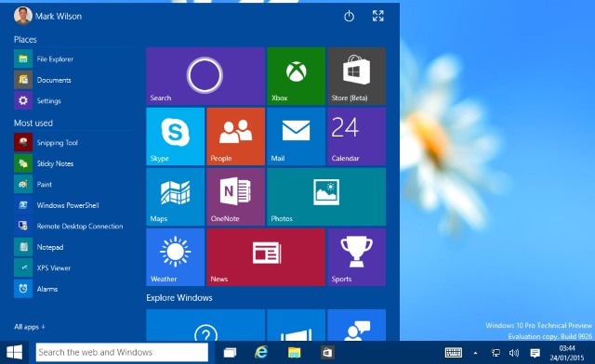Open Mark Wilson user account menu
The height and width of the screenshot is (364, 595).
pyautogui.click(x=47, y=16)
